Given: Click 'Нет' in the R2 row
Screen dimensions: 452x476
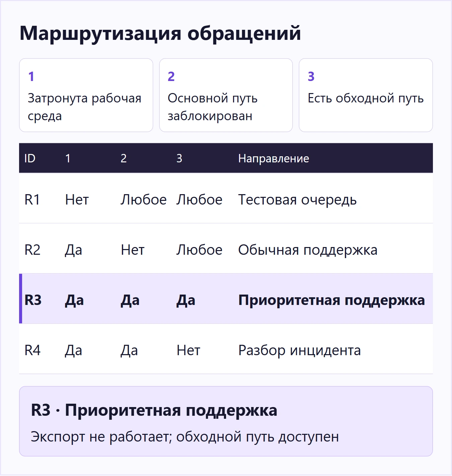Looking at the screenshot, I should click(x=133, y=250).
